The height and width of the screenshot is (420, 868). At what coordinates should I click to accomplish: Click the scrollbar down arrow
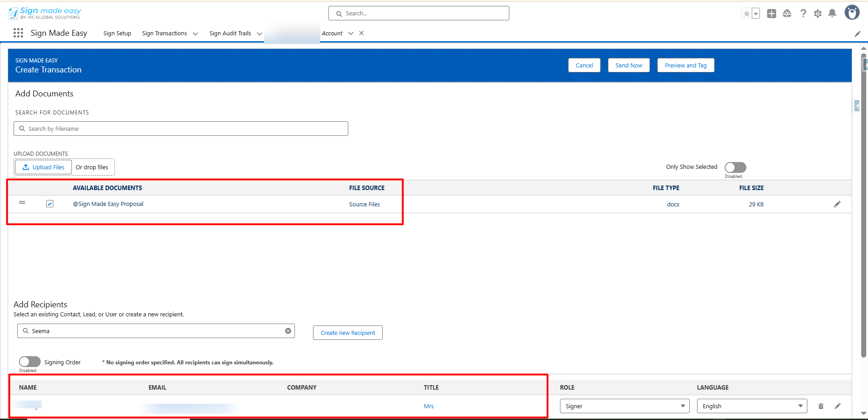[864, 413]
